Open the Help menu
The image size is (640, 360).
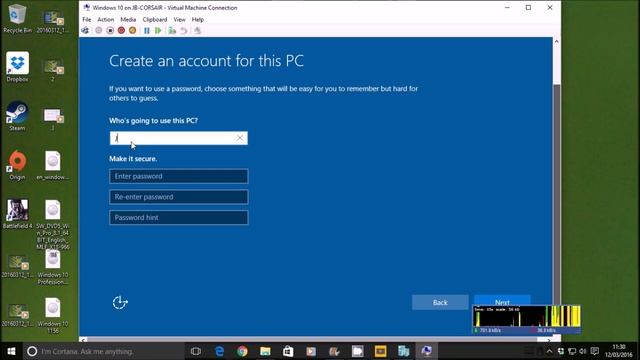(198, 19)
